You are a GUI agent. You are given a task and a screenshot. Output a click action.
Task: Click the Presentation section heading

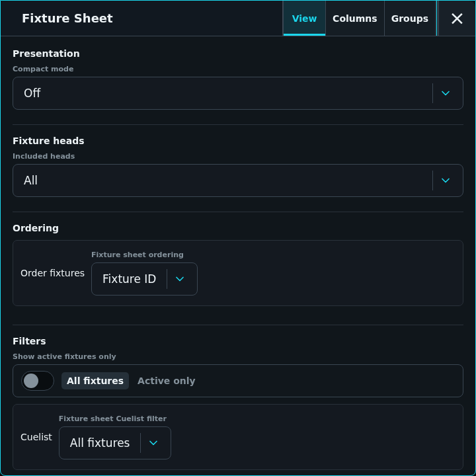pyautogui.click(x=46, y=54)
